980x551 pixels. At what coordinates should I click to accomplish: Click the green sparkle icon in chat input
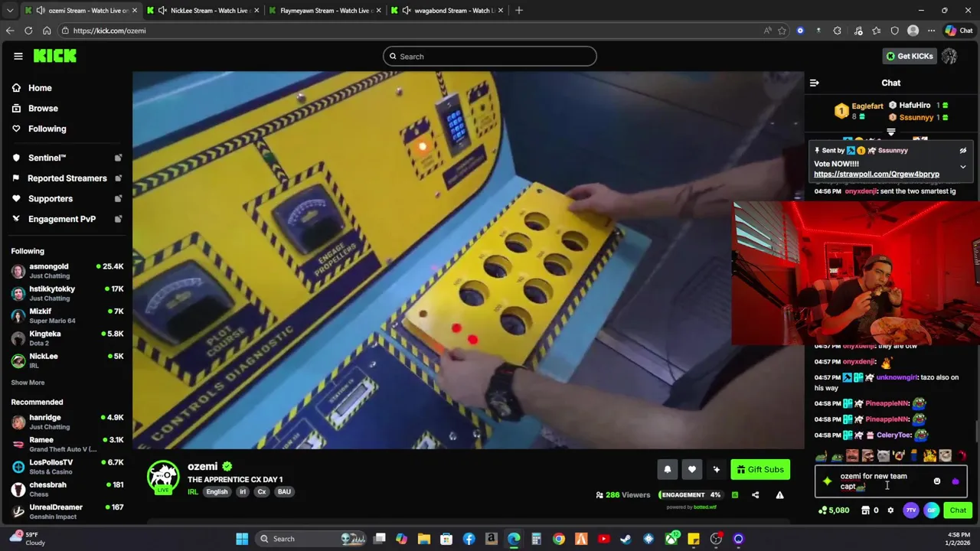tap(828, 481)
